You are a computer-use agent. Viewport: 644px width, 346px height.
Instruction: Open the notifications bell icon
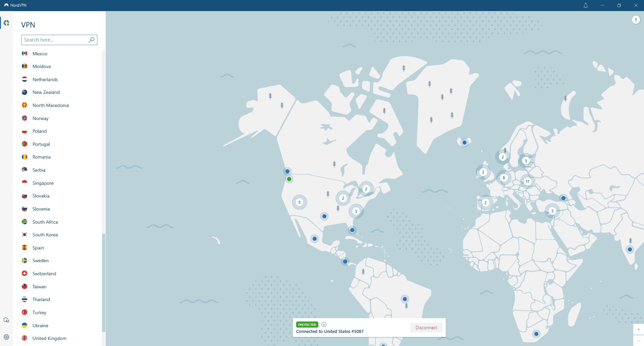[x=586, y=5]
